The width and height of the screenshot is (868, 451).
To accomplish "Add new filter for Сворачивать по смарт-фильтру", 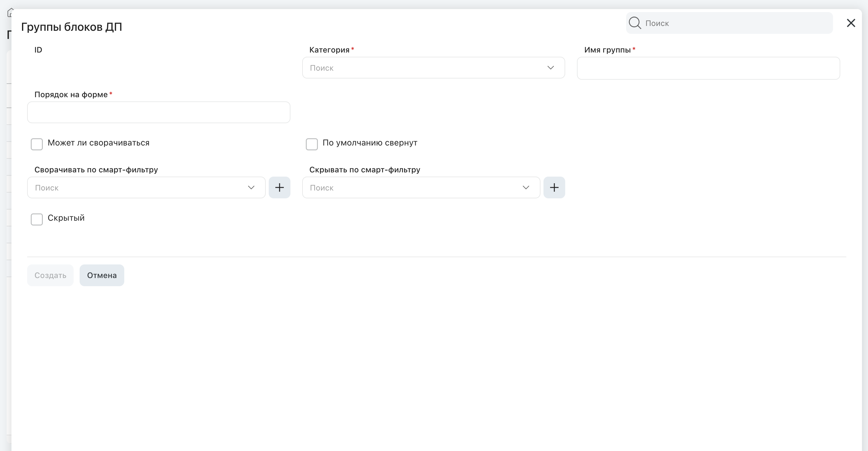I will pos(279,187).
